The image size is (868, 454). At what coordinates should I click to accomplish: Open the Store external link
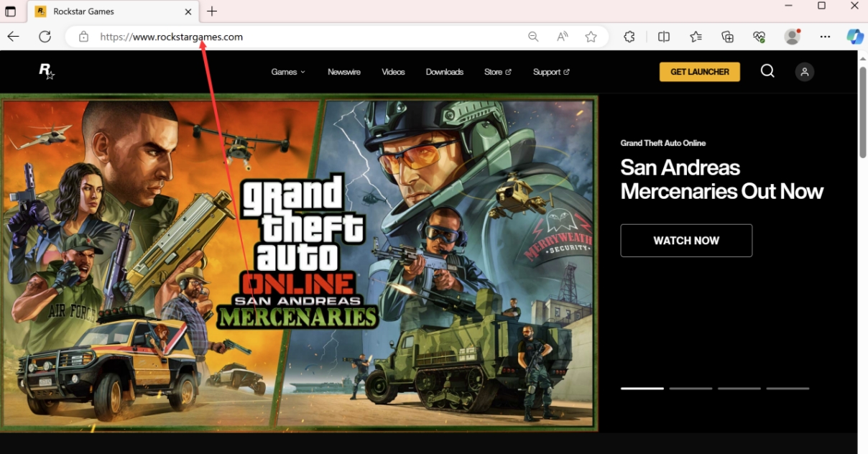click(x=498, y=72)
